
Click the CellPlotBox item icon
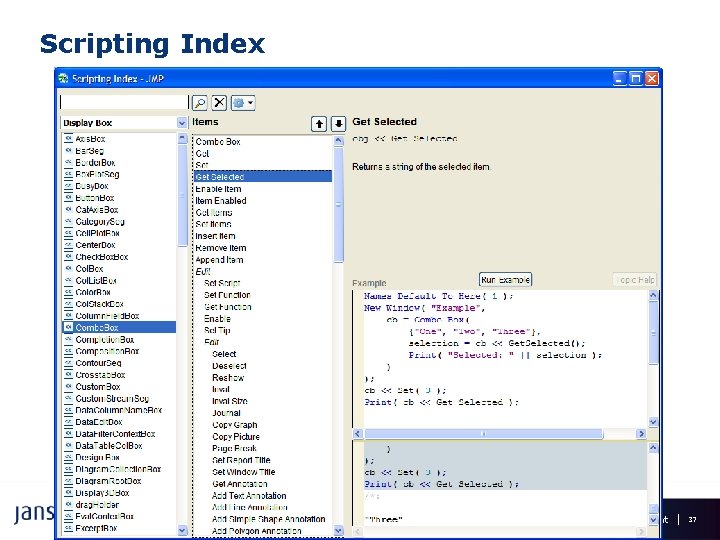click(68, 233)
